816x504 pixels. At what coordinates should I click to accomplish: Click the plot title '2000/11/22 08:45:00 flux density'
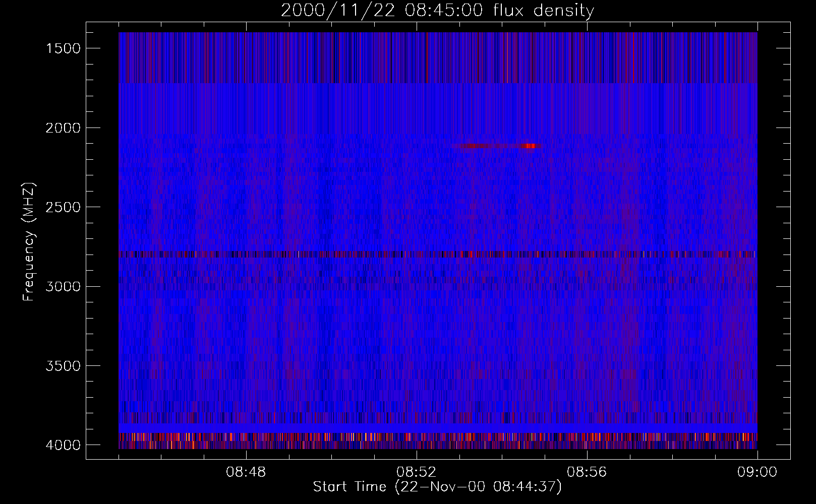(x=437, y=11)
